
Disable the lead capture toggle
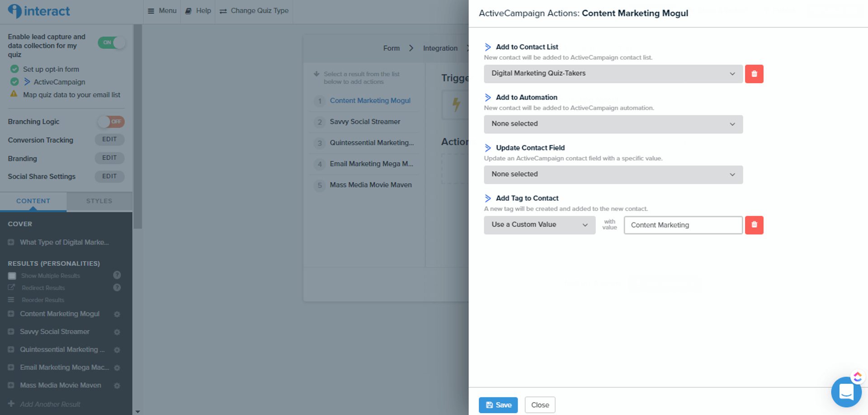click(111, 42)
